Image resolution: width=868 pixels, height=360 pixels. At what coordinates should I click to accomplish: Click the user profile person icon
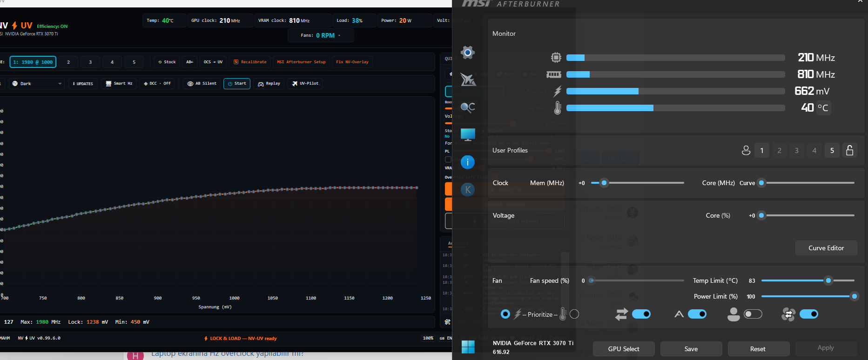pyautogui.click(x=746, y=150)
